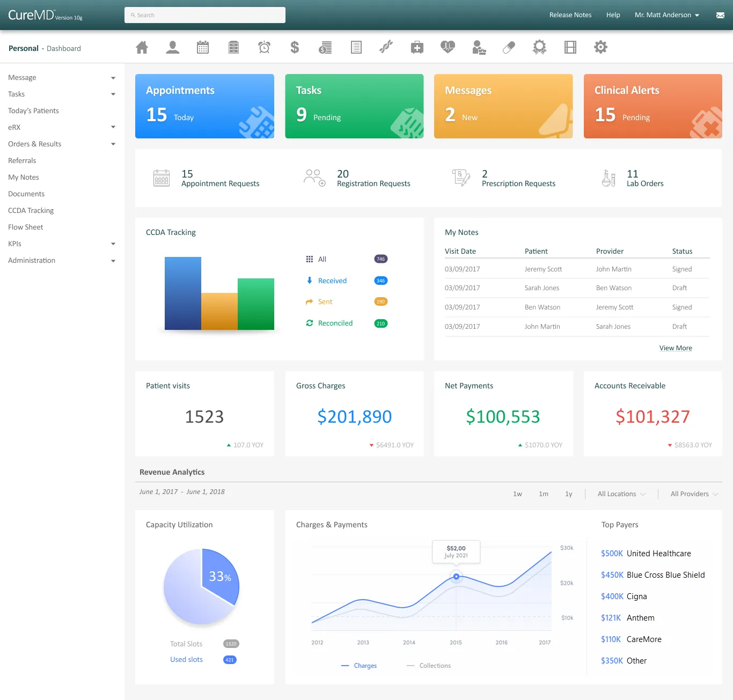Select CCDA Tracking in sidebar
The image size is (733, 700).
[x=31, y=211]
